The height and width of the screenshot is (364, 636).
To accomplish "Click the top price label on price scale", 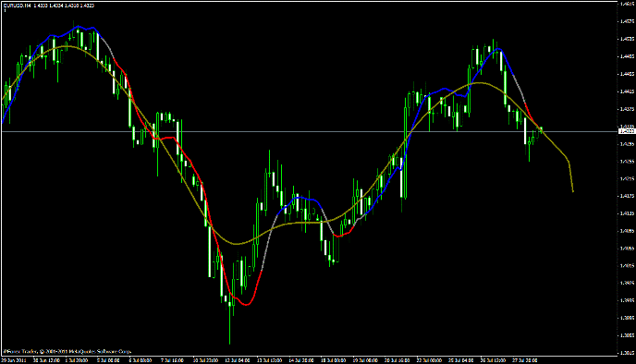I will pos(627,4).
